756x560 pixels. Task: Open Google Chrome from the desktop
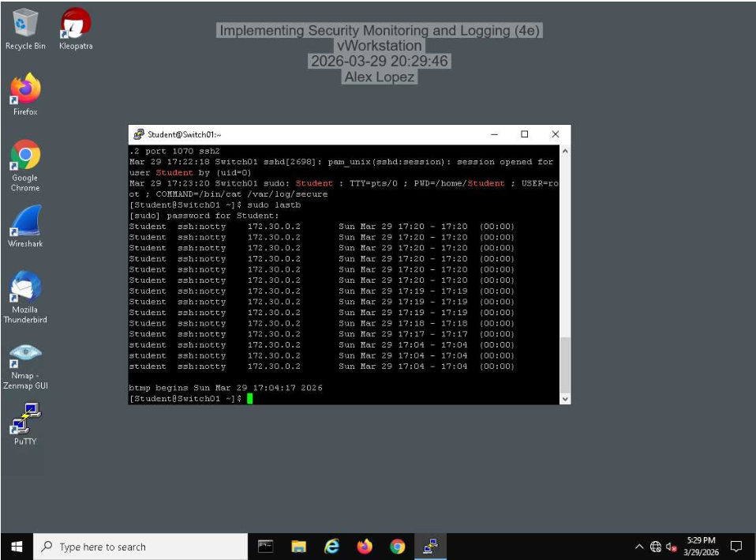(24, 155)
